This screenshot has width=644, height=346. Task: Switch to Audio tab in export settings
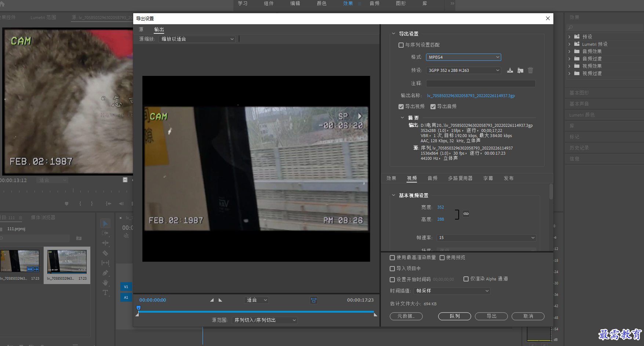click(x=432, y=178)
